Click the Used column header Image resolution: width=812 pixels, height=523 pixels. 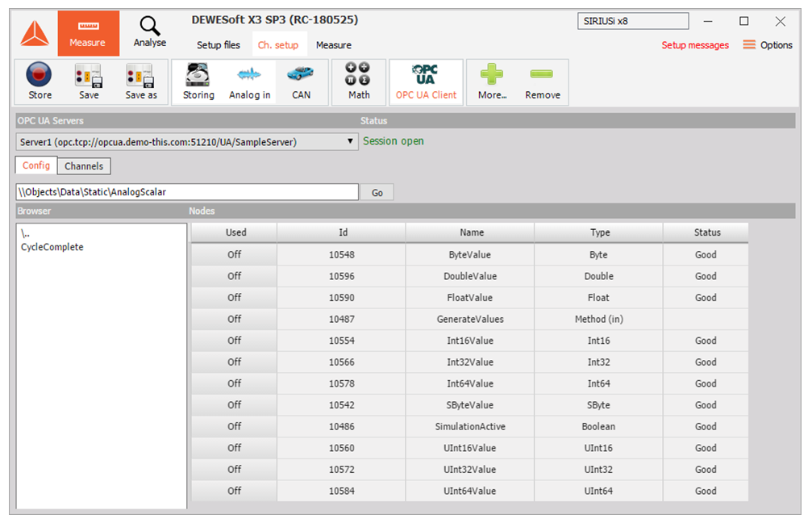[234, 232]
